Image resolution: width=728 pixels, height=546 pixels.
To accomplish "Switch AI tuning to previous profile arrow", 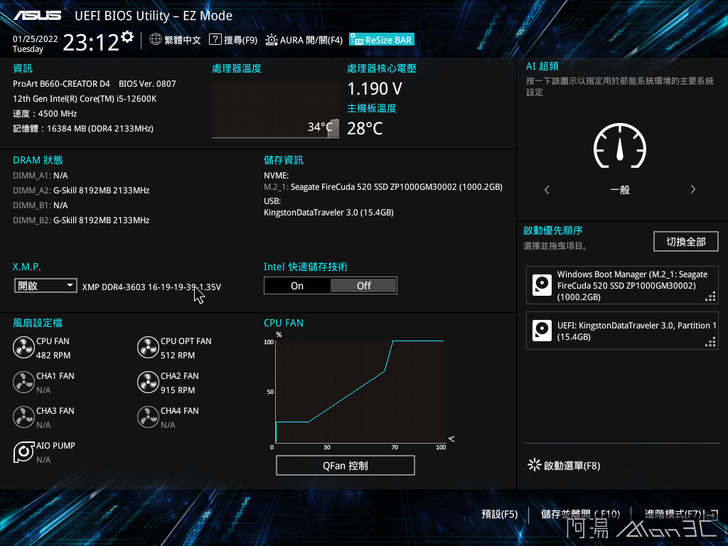I will click(546, 189).
